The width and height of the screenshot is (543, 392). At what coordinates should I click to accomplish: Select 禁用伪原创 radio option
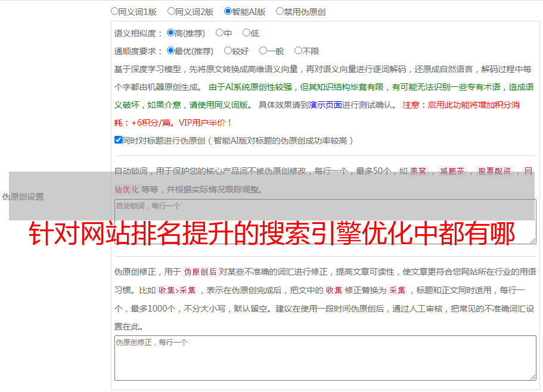tap(280, 11)
